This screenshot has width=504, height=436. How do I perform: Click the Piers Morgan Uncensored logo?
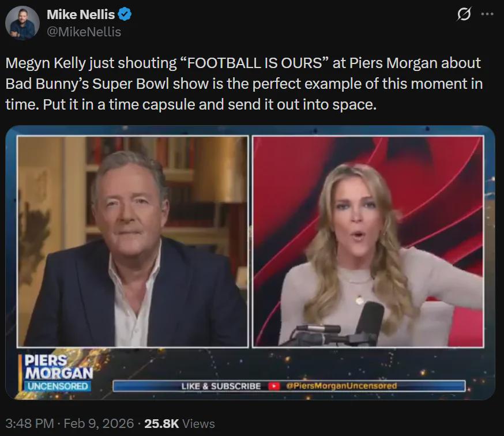(58, 372)
